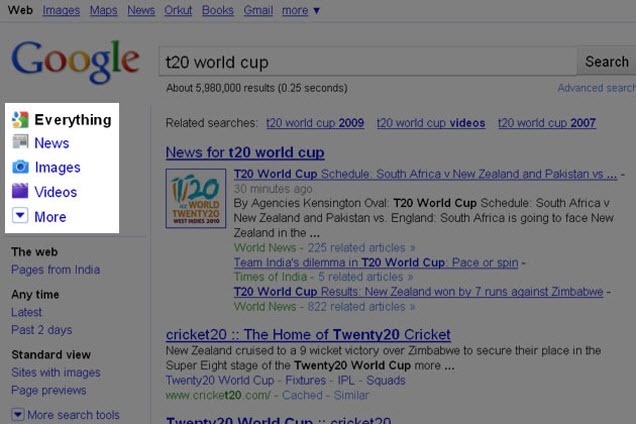Open Similar pages for cricket20.com
Image resolution: width=636 pixels, height=424 pixels.
(351, 395)
